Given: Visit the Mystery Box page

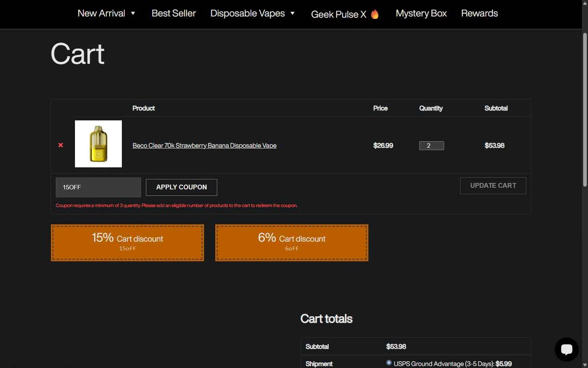Looking at the screenshot, I should pyautogui.click(x=421, y=13).
